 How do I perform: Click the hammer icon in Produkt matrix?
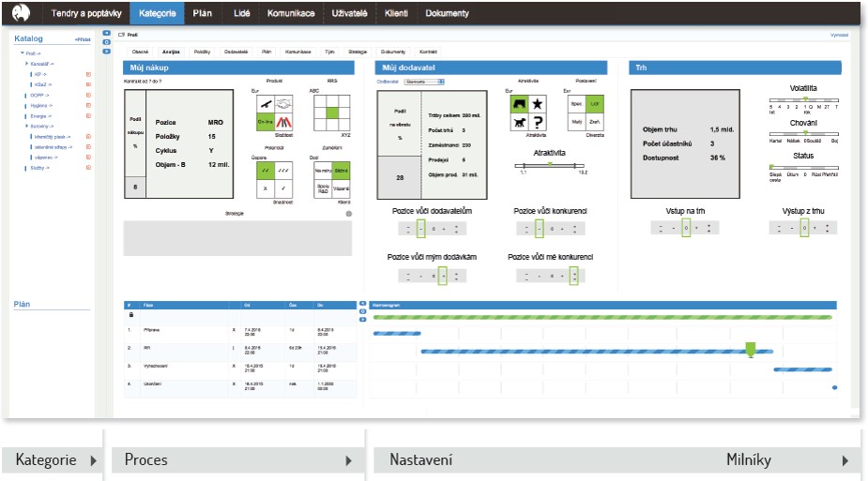point(266,104)
